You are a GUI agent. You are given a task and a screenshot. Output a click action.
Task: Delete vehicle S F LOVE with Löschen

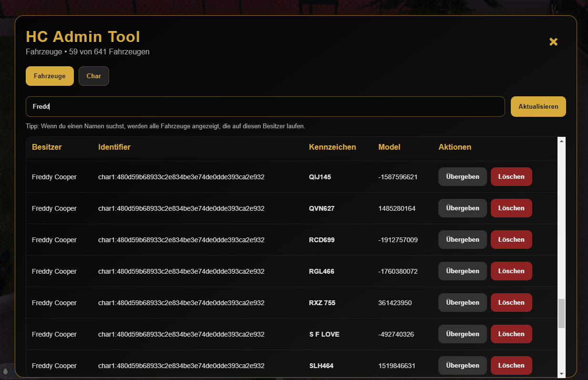[x=511, y=334]
